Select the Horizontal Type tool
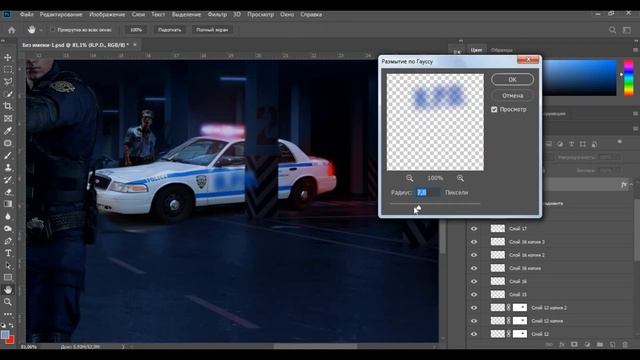The width and height of the screenshot is (640, 360). click(8, 253)
